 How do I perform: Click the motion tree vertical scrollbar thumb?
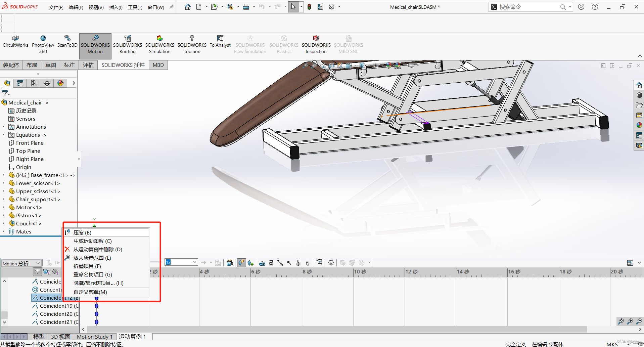[4, 315]
